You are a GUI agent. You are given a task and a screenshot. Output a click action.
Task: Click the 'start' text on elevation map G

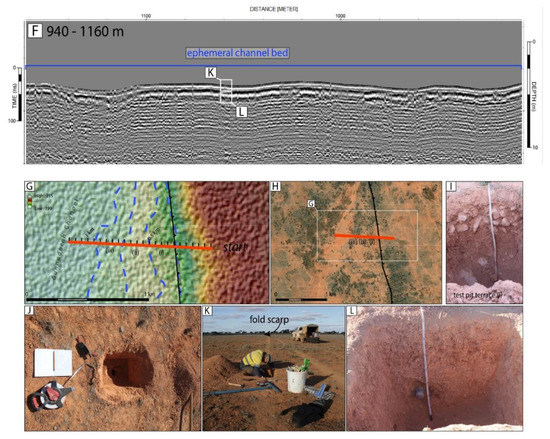(235, 247)
